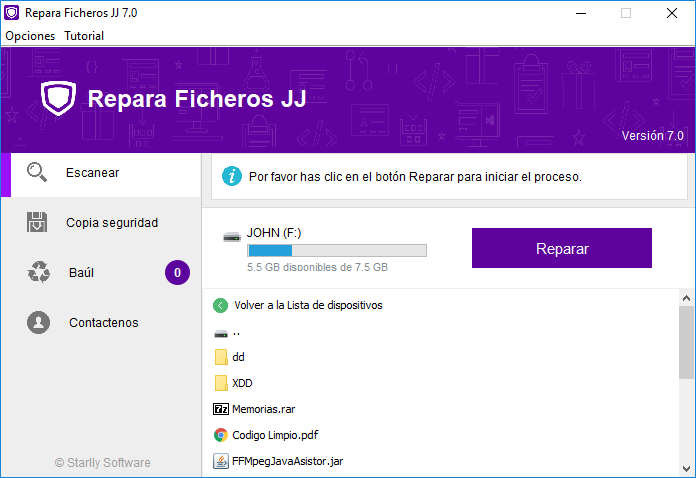Click the file list scrollbar down arrow
696x478 pixels.
[687, 468]
